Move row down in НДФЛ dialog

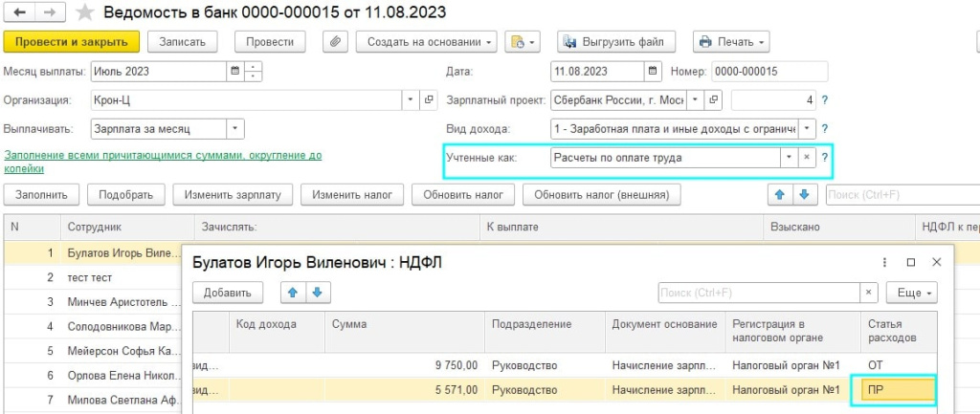tap(318, 293)
